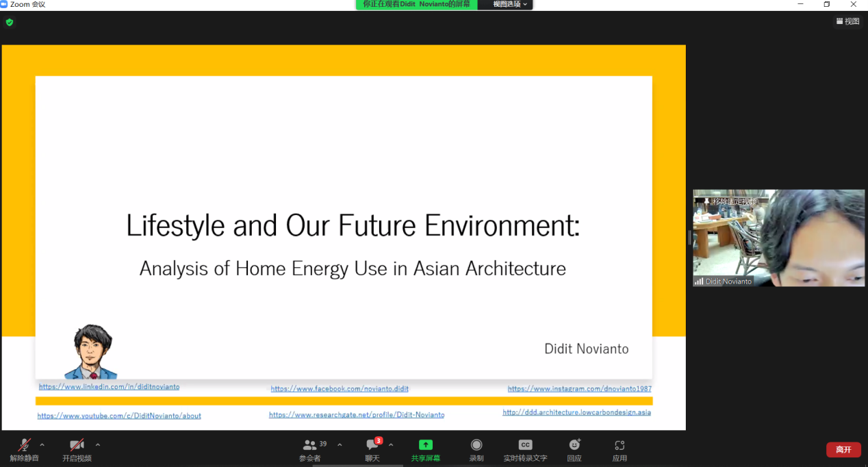868x467 pixels.
Task: Open the ResearchGate profile link
Action: point(357,415)
